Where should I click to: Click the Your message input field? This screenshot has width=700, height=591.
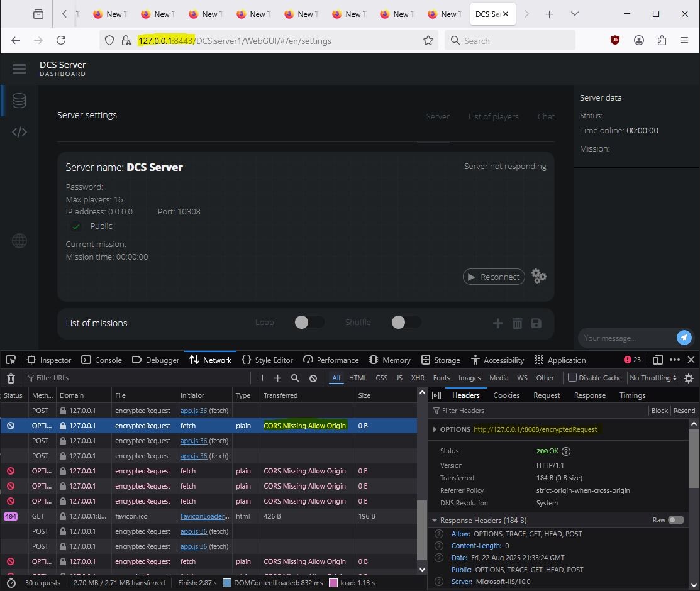(627, 338)
